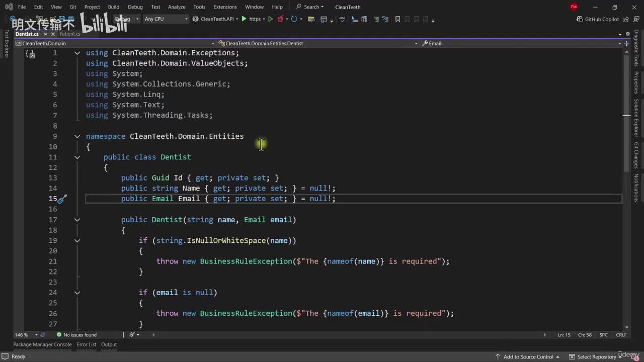Open the Build menu

click(113, 7)
